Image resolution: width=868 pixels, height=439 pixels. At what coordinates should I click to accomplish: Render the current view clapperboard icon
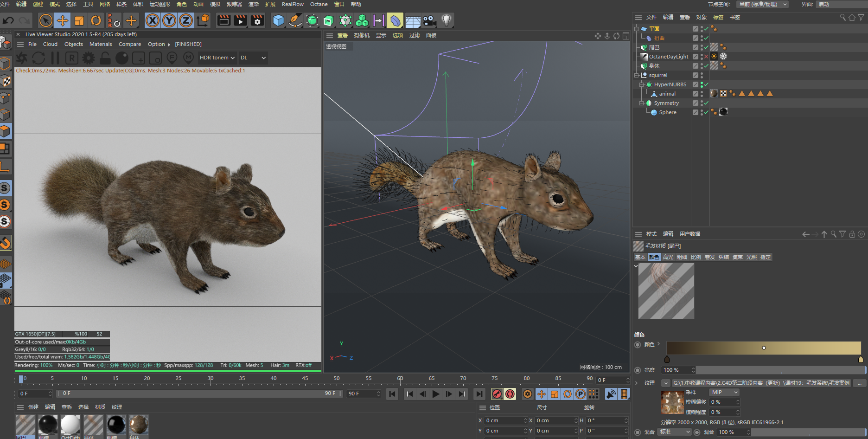[x=224, y=20]
